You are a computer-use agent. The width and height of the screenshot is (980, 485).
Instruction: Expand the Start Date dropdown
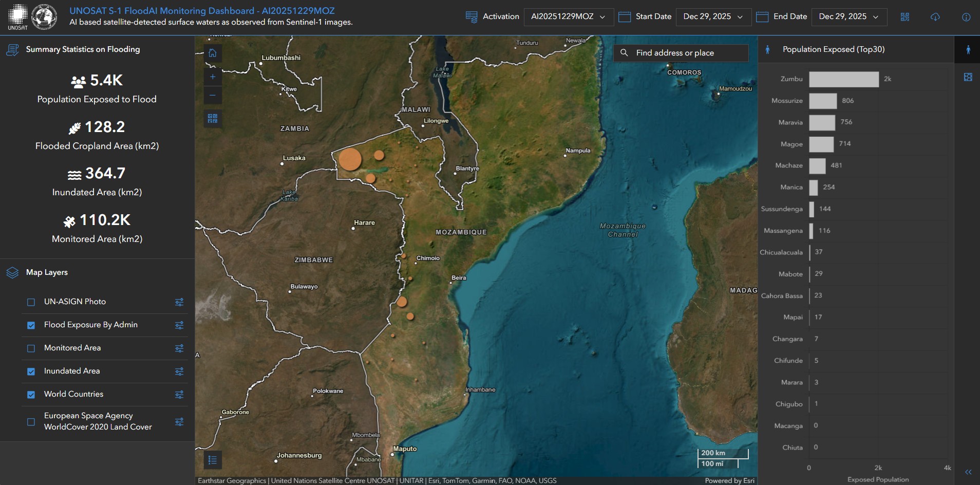(x=713, y=17)
